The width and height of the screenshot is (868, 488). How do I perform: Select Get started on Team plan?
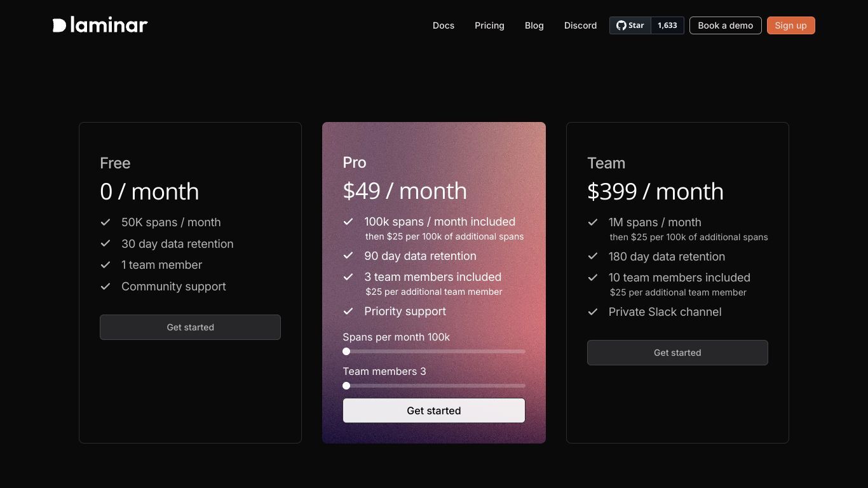[677, 353]
